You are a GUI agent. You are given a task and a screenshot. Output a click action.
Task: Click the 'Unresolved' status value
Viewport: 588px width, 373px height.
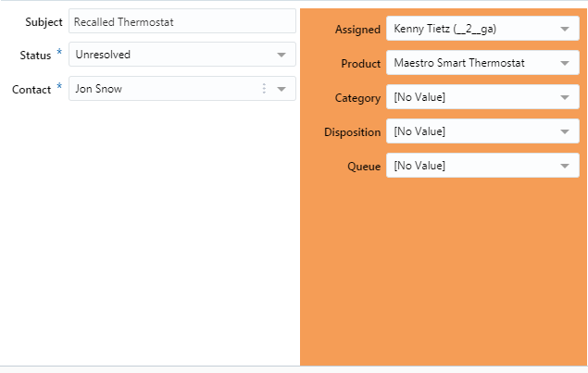tap(103, 55)
